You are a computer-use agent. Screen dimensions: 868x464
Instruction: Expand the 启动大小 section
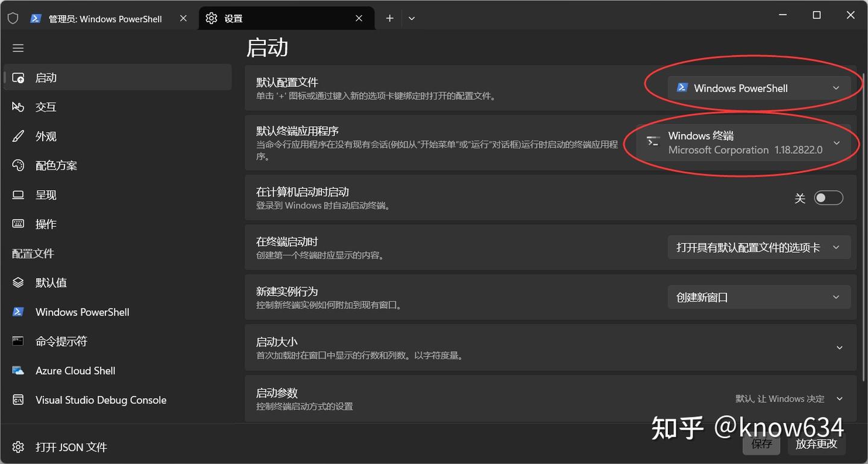550,348
